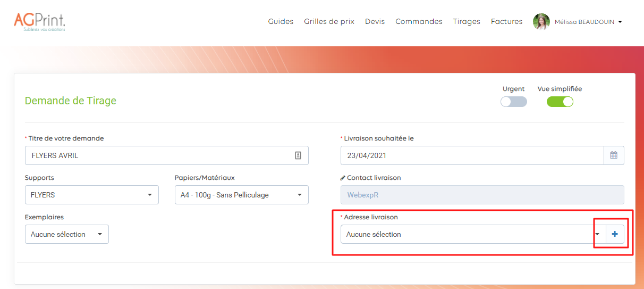Enable the Urgent toggle switch

pyautogui.click(x=513, y=102)
